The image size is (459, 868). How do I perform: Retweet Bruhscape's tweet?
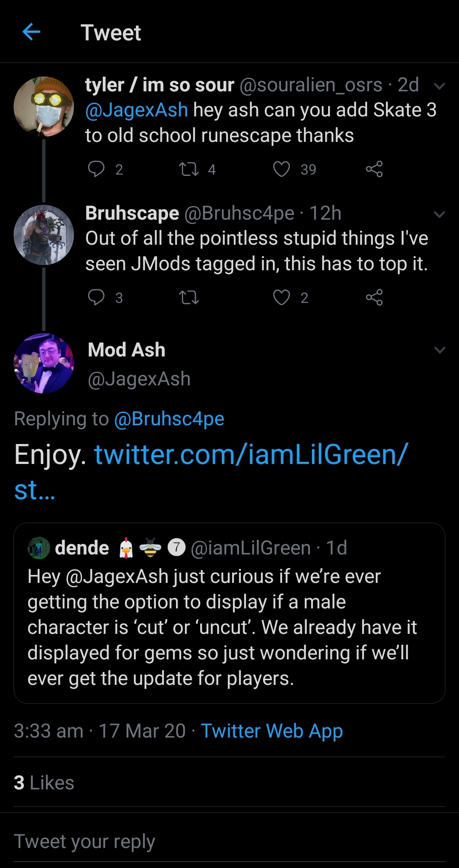[x=189, y=297]
